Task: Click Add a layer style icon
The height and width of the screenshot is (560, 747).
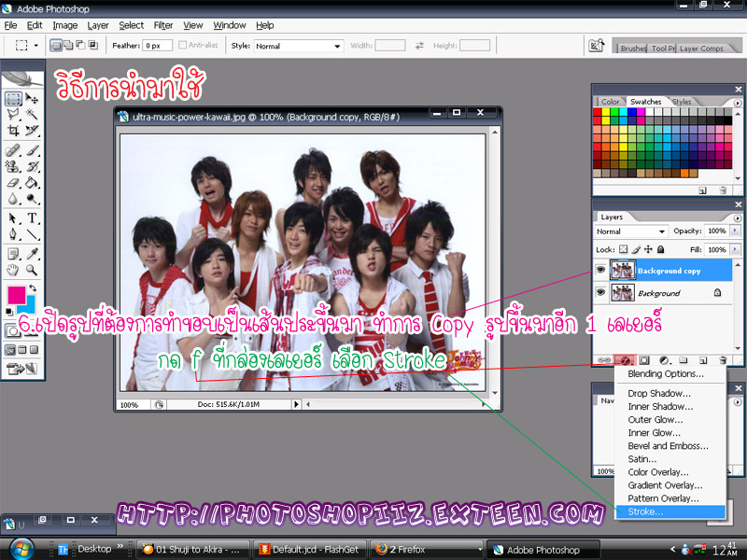Action: coord(624,360)
